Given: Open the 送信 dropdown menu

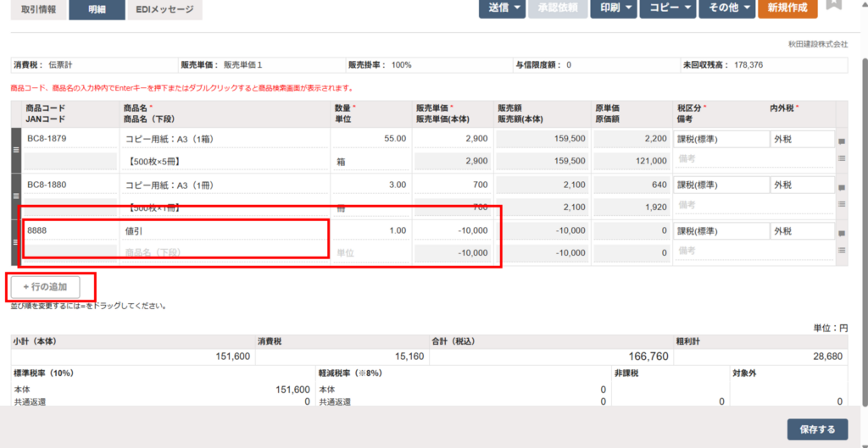Looking at the screenshot, I should click(x=502, y=8).
